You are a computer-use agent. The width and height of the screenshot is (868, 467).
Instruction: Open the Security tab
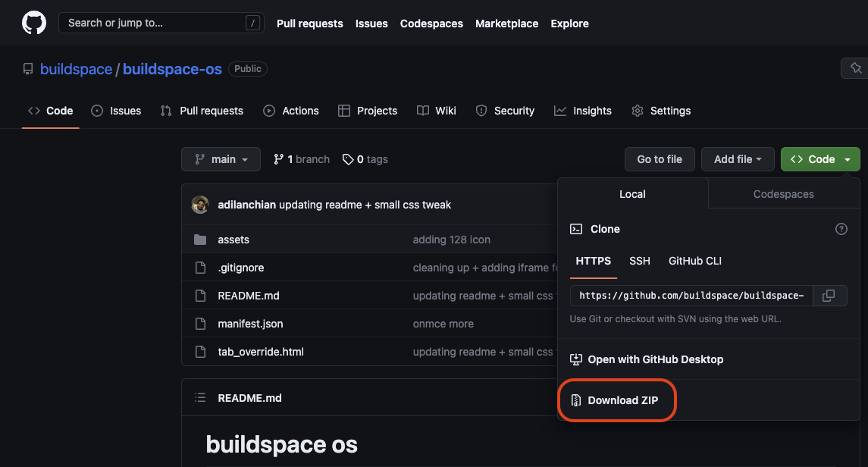coord(506,111)
